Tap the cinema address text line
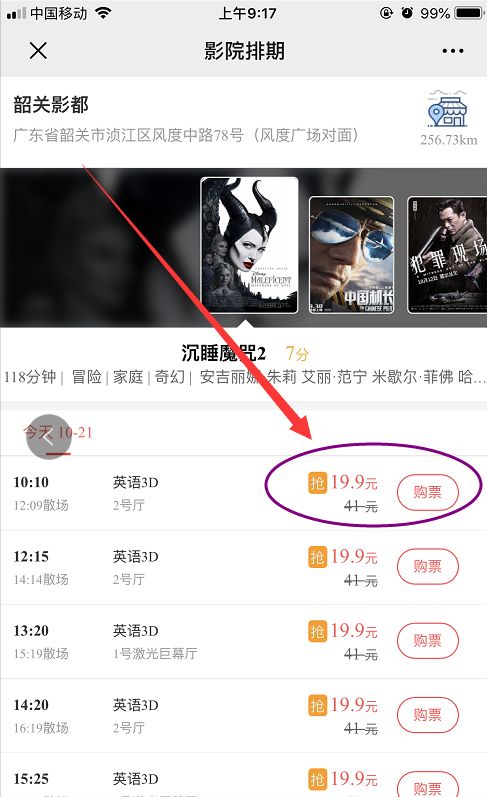Viewport: 487px width, 797px height. tap(186, 135)
